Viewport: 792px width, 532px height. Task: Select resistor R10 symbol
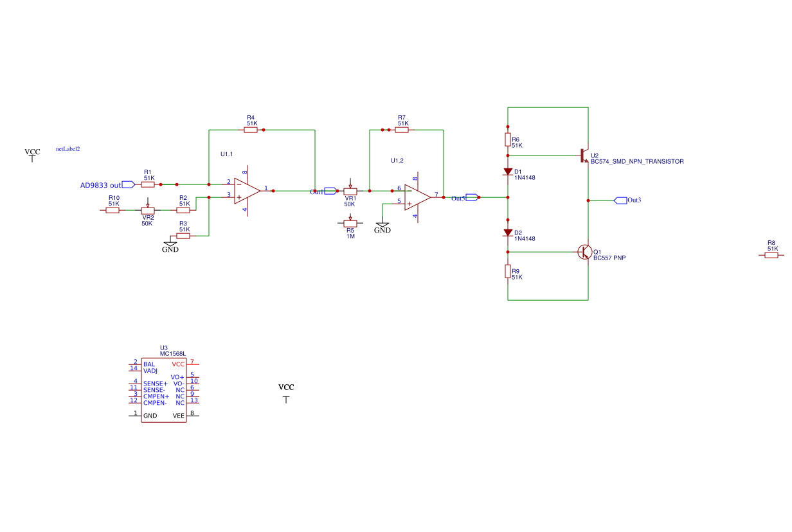113,210
